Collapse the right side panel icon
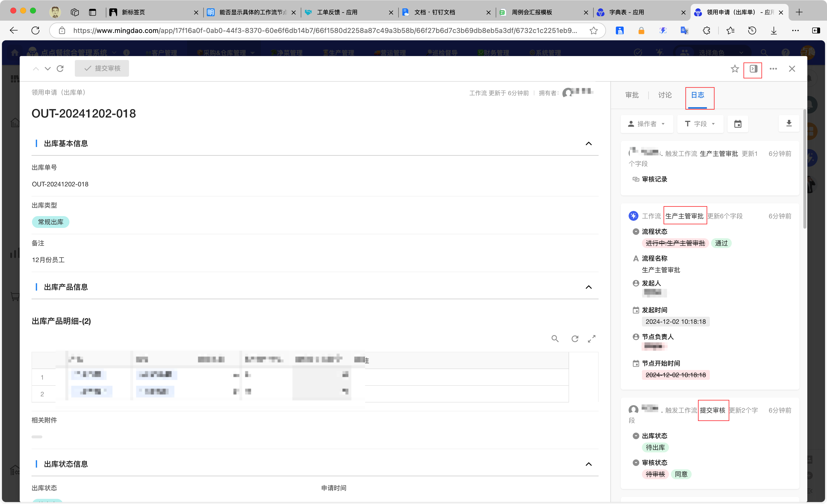Image resolution: width=827 pixels, height=504 pixels. click(x=753, y=69)
